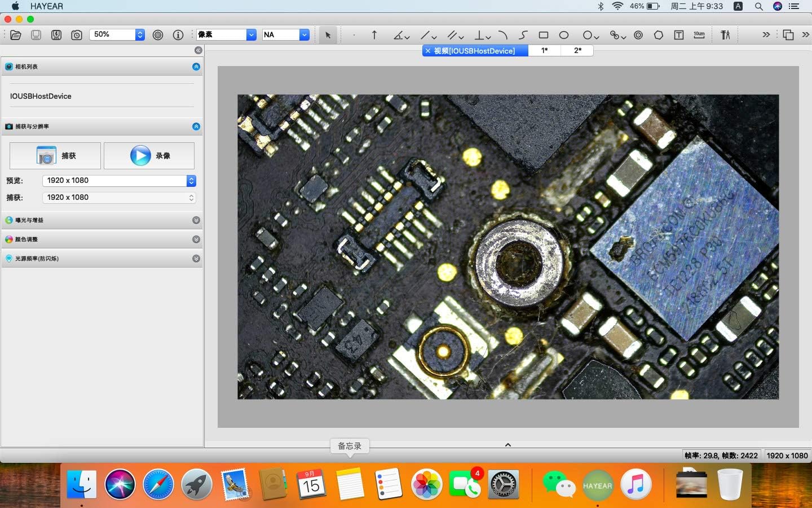Start recording with the 录像 button
Viewport: 812px width, 508px height.
tap(148, 156)
